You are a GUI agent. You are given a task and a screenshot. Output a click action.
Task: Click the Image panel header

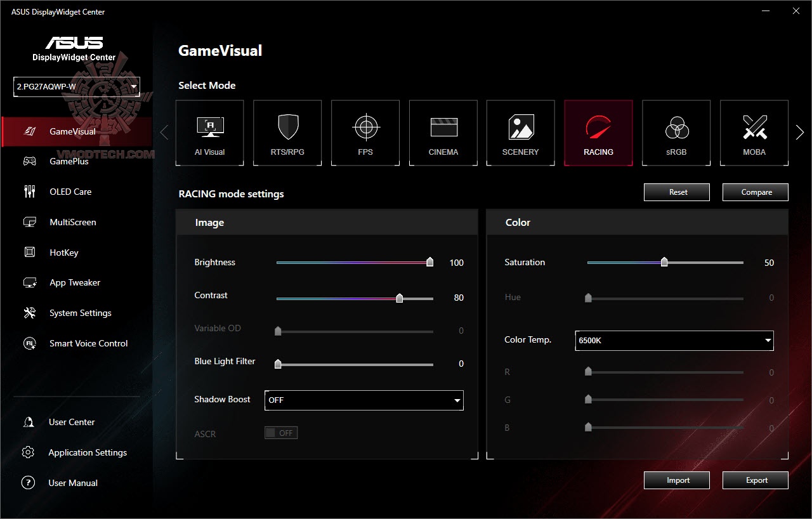coord(327,223)
